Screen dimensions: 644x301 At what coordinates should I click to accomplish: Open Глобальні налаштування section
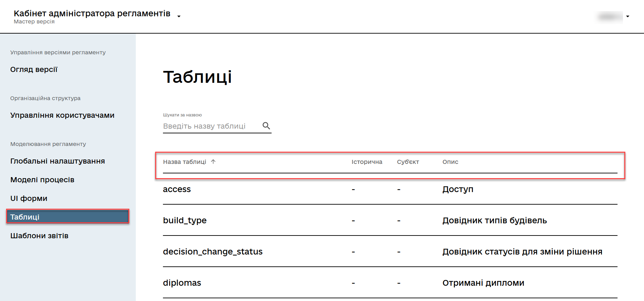coord(58,161)
